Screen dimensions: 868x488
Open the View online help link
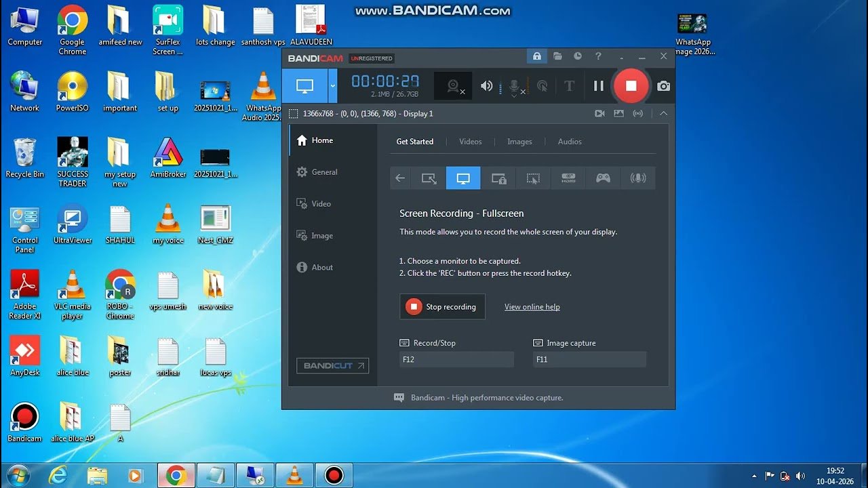tap(532, 307)
